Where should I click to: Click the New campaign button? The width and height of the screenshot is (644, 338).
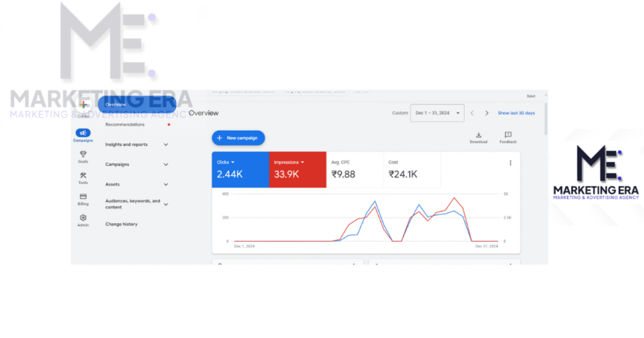click(x=238, y=138)
